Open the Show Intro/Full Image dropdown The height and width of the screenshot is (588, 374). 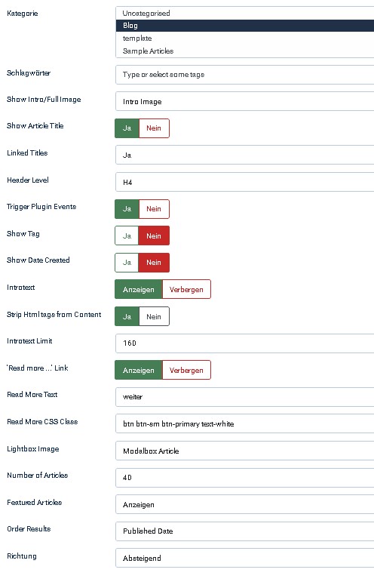[245, 101]
